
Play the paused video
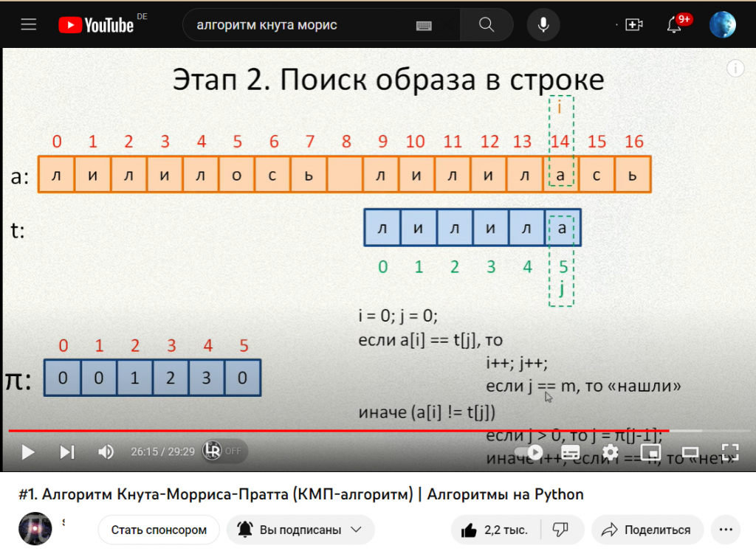point(28,452)
